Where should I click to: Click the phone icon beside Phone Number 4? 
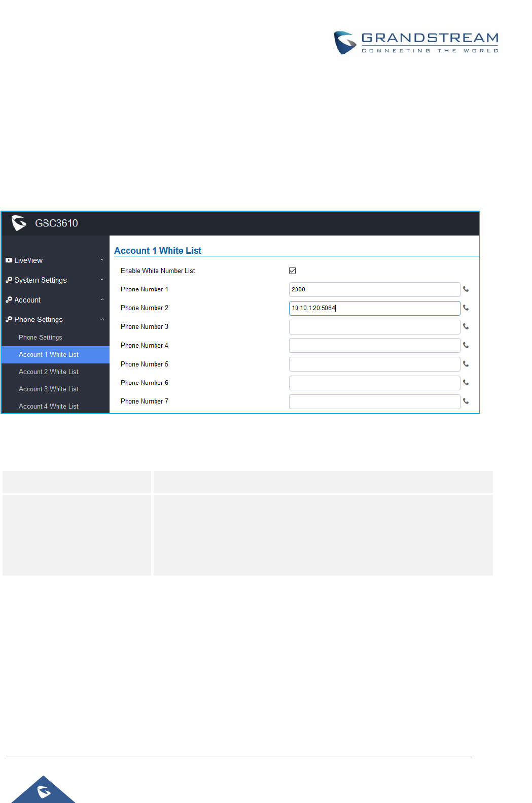(x=466, y=346)
